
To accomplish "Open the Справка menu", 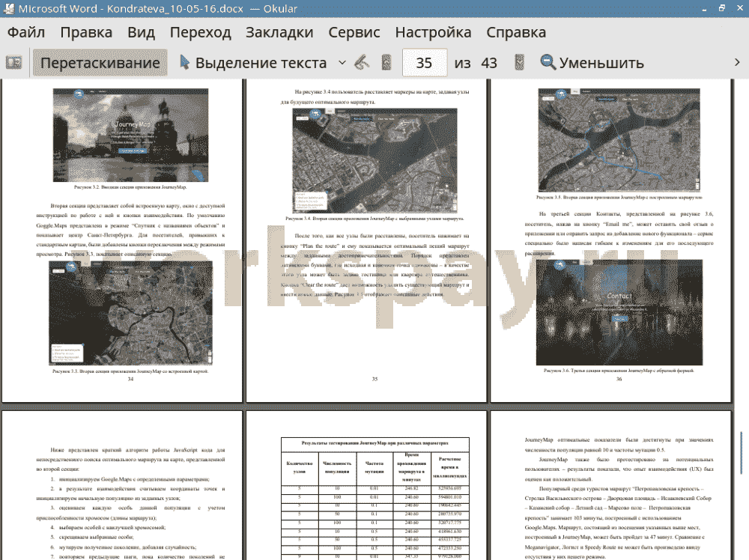I will (516, 32).
